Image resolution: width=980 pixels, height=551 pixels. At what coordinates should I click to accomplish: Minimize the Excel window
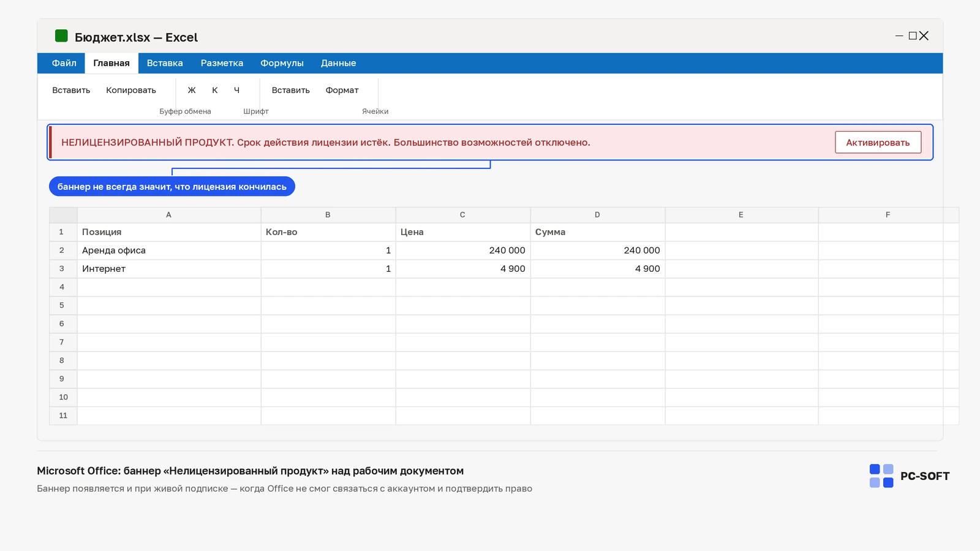pos(899,36)
